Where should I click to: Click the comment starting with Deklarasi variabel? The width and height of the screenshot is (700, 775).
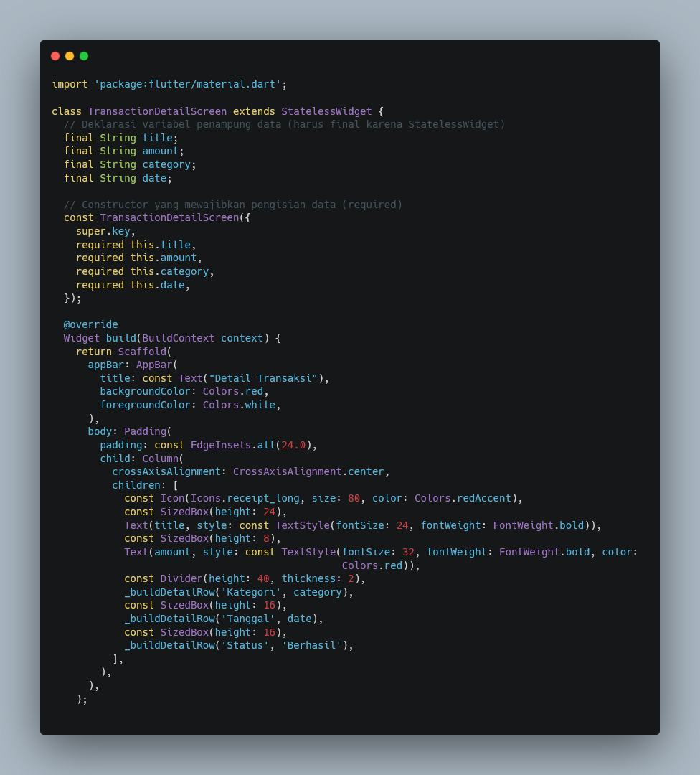pyautogui.click(x=285, y=124)
